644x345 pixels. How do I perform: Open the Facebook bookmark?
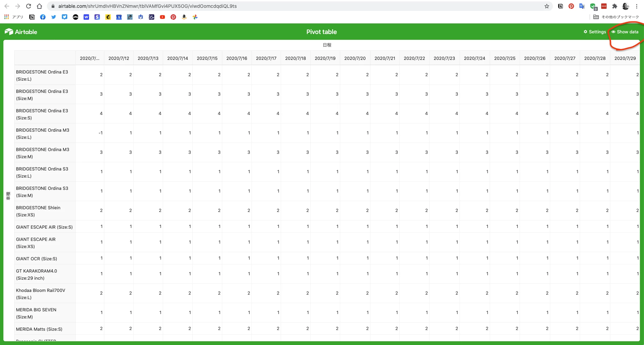click(43, 17)
